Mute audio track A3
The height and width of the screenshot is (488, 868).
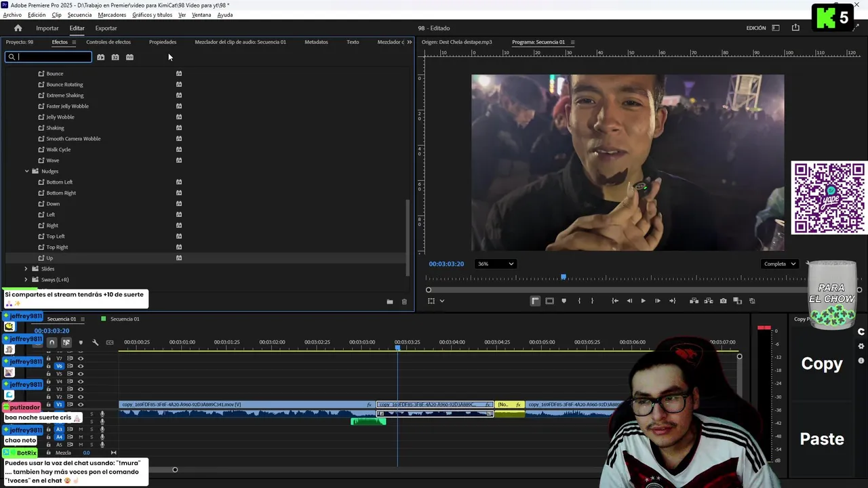tap(81, 429)
